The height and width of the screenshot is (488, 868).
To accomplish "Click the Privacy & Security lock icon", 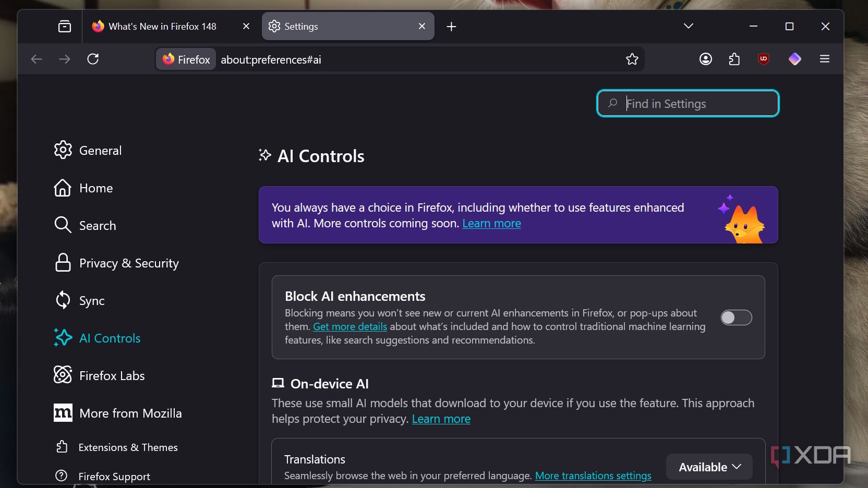I will point(63,263).
